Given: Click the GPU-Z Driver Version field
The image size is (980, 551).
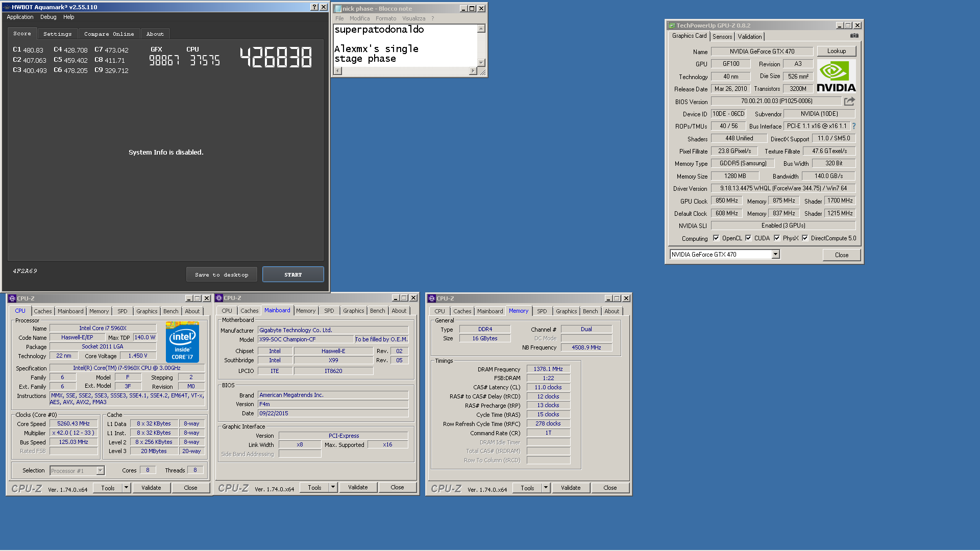Looking at the screenshot, I should click(783, 188).
